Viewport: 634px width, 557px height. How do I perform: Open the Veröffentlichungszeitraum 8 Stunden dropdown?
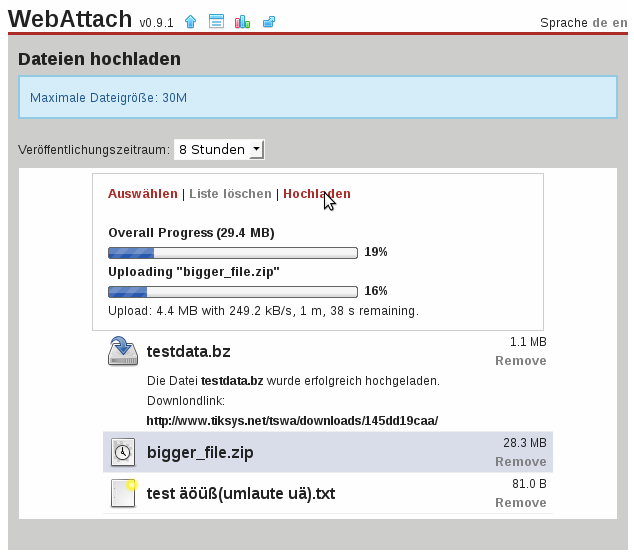click(x=219, y=150)
